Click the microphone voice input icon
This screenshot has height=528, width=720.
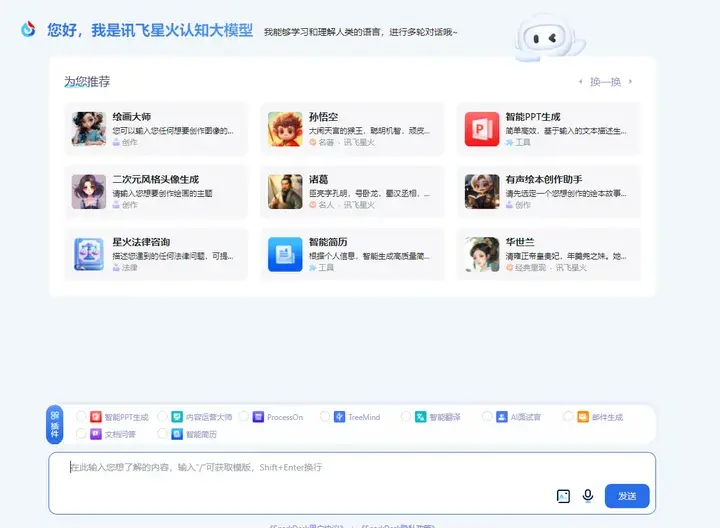coord(588,496)
